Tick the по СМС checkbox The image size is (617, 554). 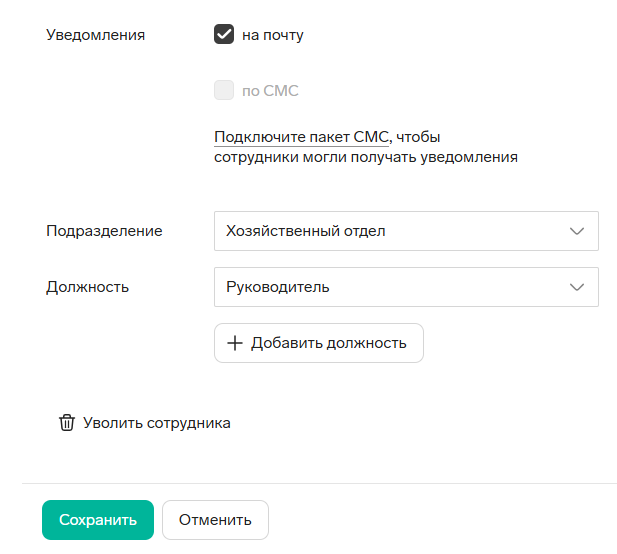coord(224,90)
